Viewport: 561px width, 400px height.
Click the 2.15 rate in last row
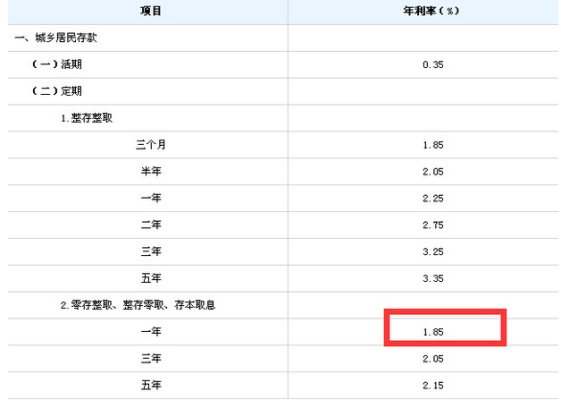pos(433,385)
